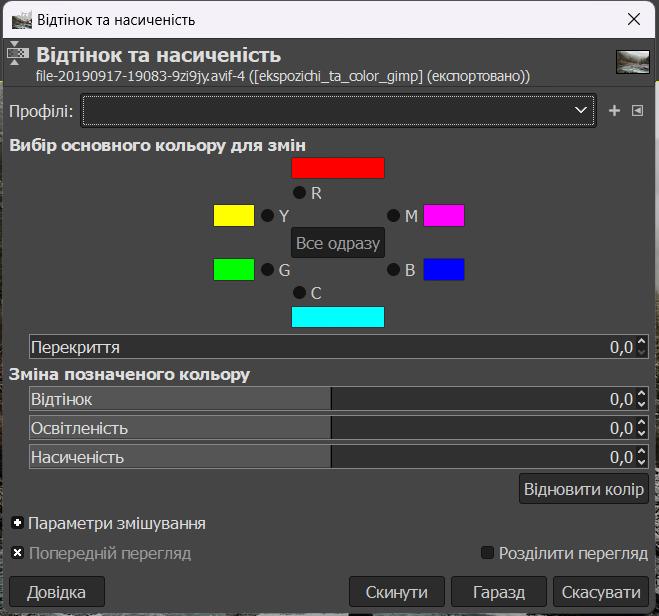Select the C cyan radio button
Viewport: 659px width, 616px height.
coord(299,292)
